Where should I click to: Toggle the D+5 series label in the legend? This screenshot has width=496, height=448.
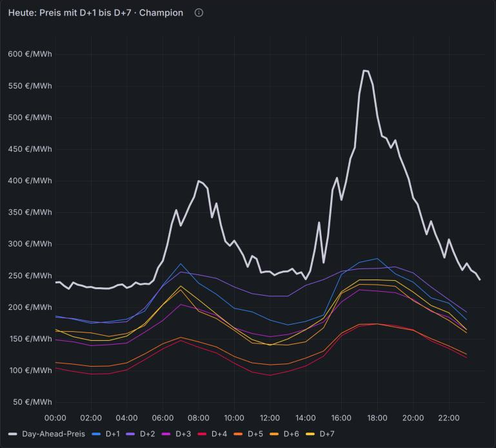[x=255, y=434]
